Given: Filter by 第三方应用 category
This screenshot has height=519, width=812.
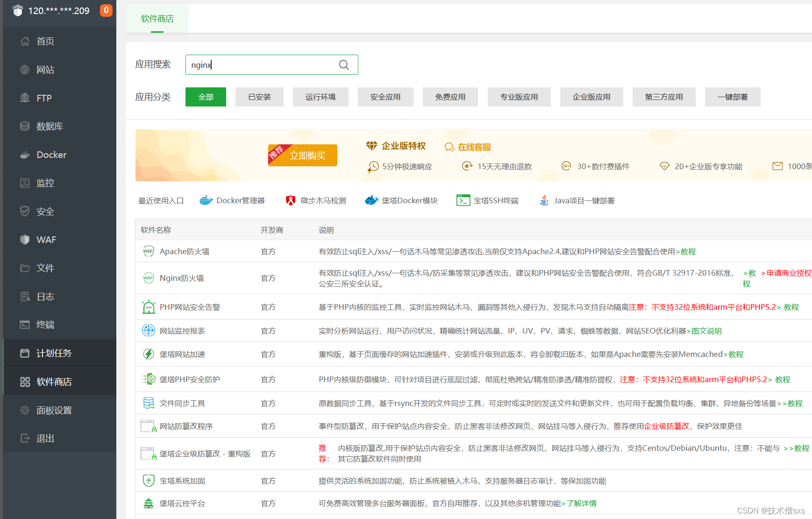Looking at the screenshot, I should pyautogui.click(x=664, y=97).
